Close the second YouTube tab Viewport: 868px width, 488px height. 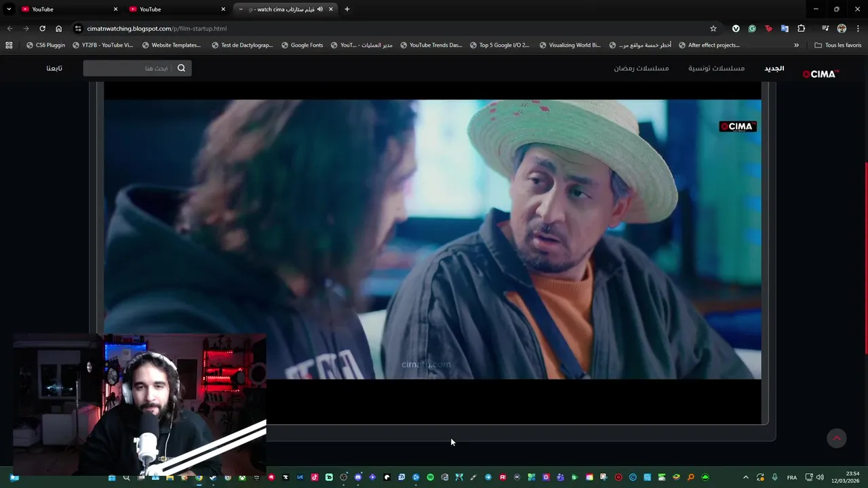tap(223, 9)
